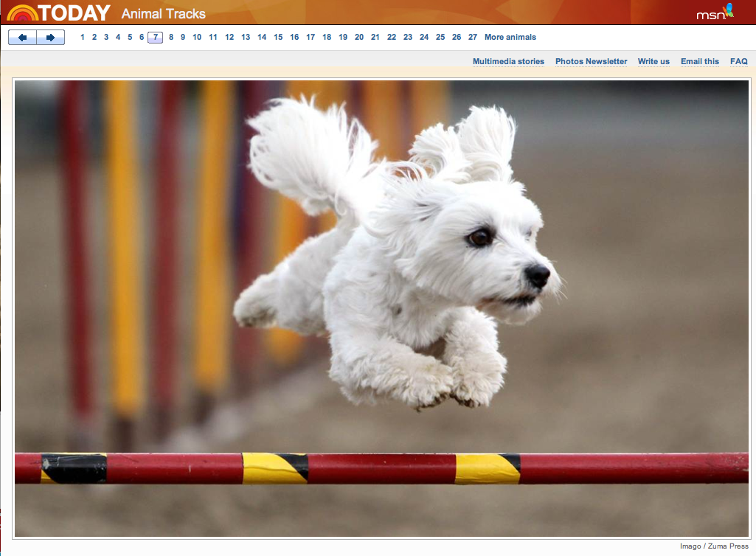Go to photo page 11

[213, 38]
